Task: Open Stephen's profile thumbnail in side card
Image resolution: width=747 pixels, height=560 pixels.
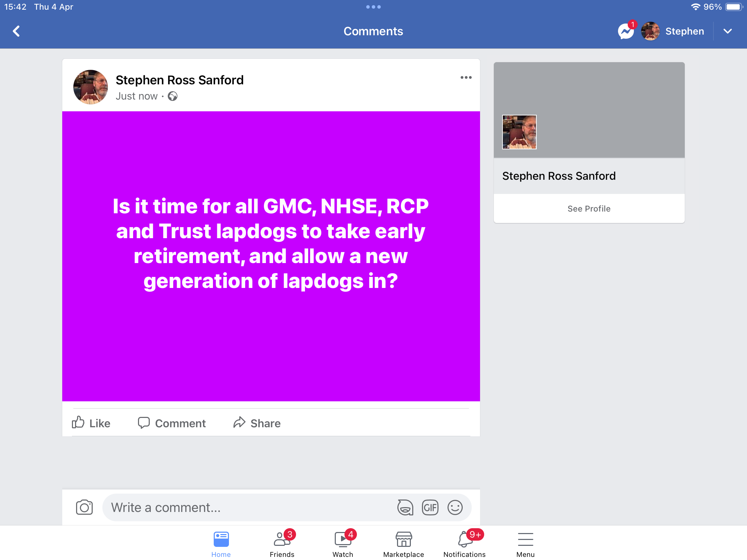Action: pyautogui.click(x=519, y=132)
